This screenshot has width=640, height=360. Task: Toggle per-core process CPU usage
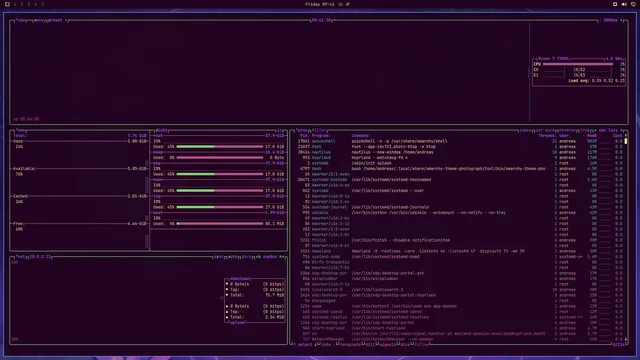[545, 131]
